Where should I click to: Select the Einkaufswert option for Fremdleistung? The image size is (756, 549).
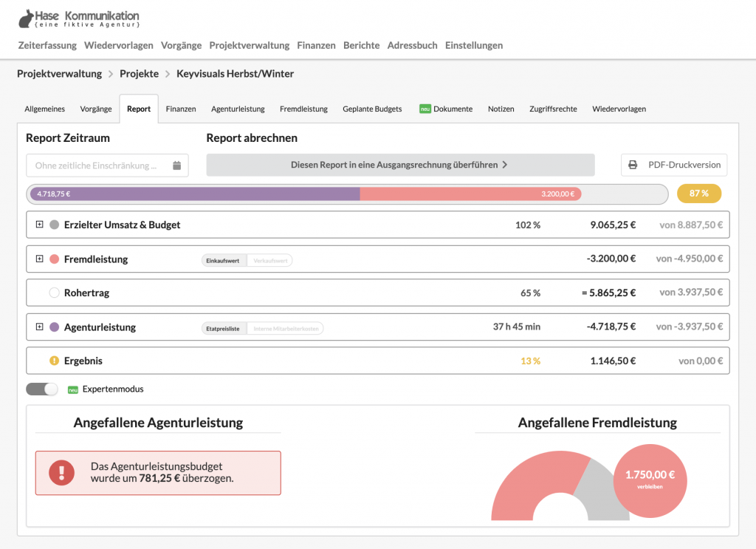coord(223,261)
